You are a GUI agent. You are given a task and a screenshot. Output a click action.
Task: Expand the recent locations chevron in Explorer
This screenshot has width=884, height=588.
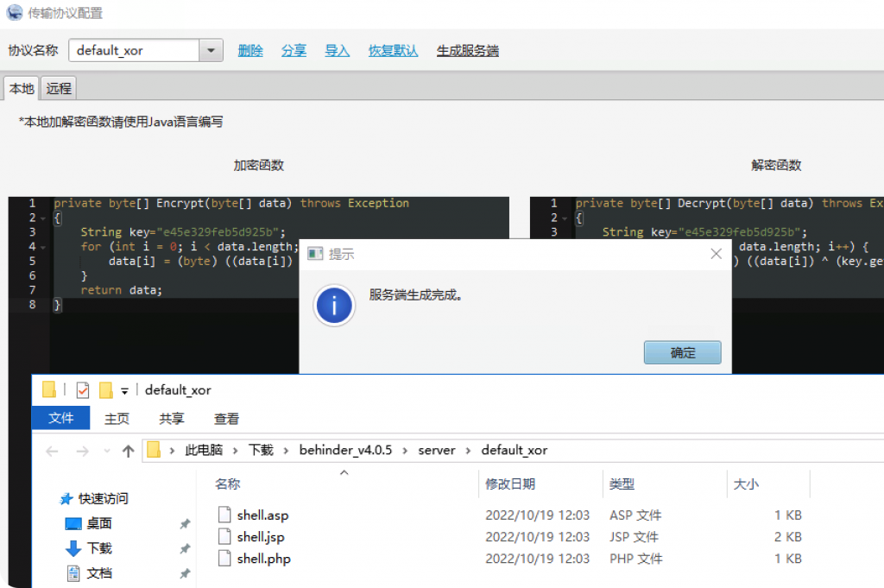point(107,451)
